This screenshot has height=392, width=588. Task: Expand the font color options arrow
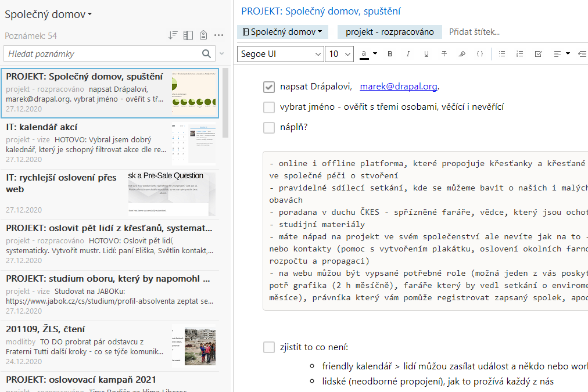(375, 53)
